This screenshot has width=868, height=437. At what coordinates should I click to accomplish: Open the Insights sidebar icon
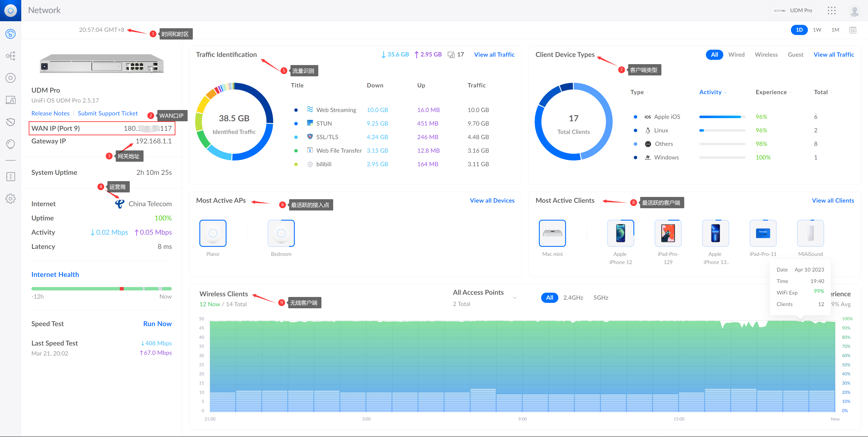click(10, 144)
